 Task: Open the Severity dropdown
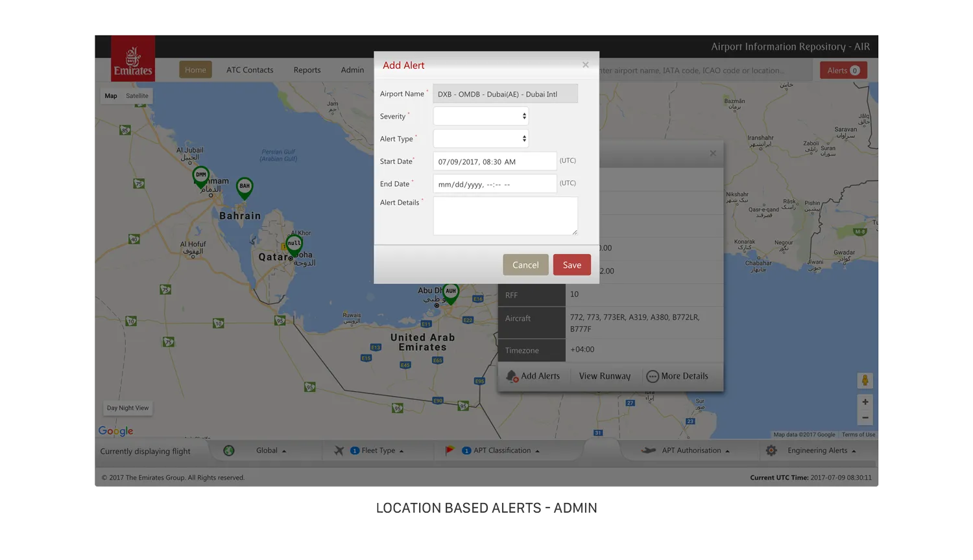click(481, 117)
